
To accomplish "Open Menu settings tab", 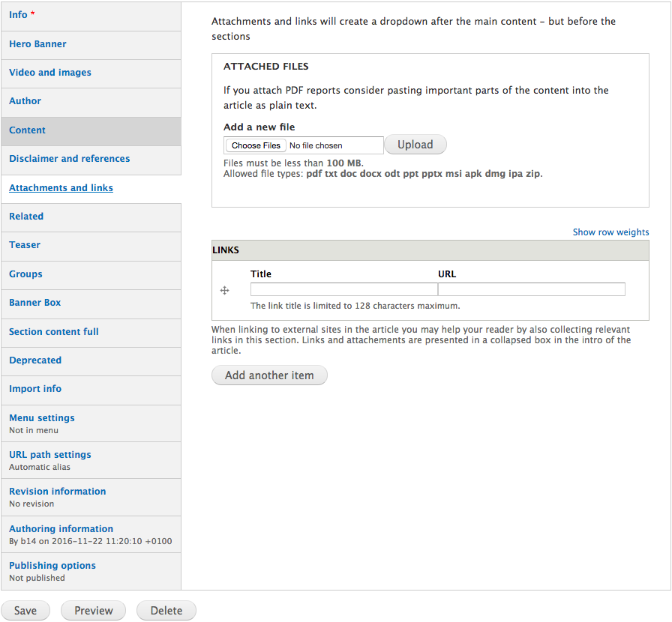I will [42, 418].
